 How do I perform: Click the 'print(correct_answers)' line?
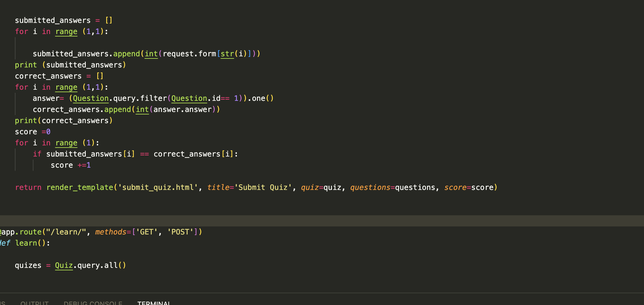(x=64, y=121)
